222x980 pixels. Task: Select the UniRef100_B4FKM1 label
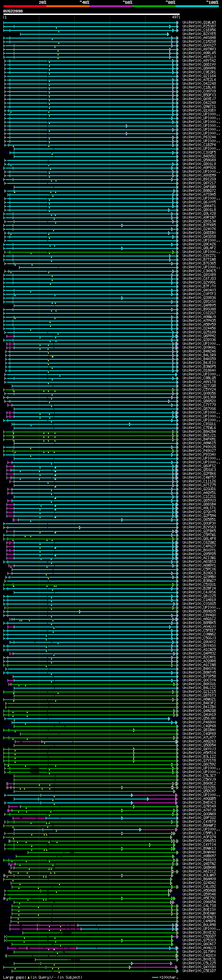(x=199, y=439)
